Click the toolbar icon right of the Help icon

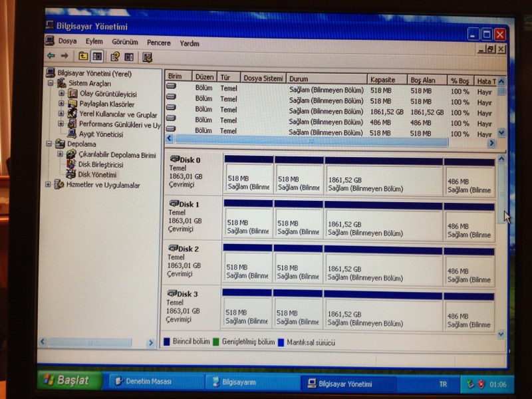pyautogui.click(x=129, y=57)
